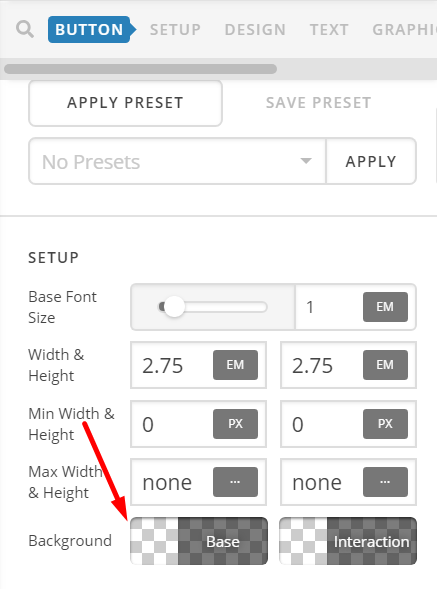Click the APPLY button beside presets
The width and height of the screenshot is (437, 589).
[371, 161]
